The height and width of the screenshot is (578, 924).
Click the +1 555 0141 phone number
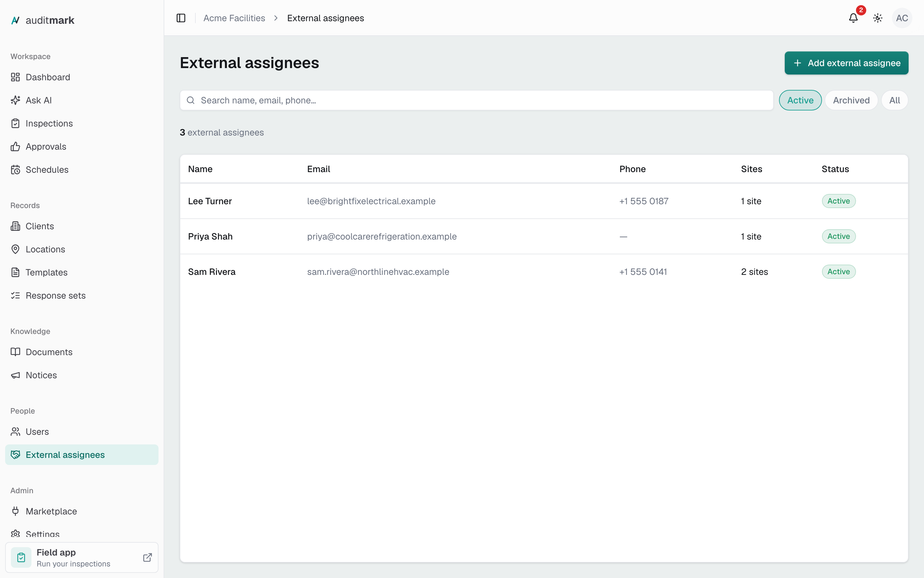(643, 272)
